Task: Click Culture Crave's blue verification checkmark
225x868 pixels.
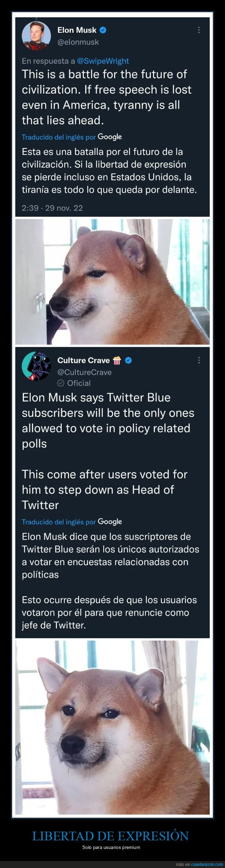Action: click(x=128, y=360)
